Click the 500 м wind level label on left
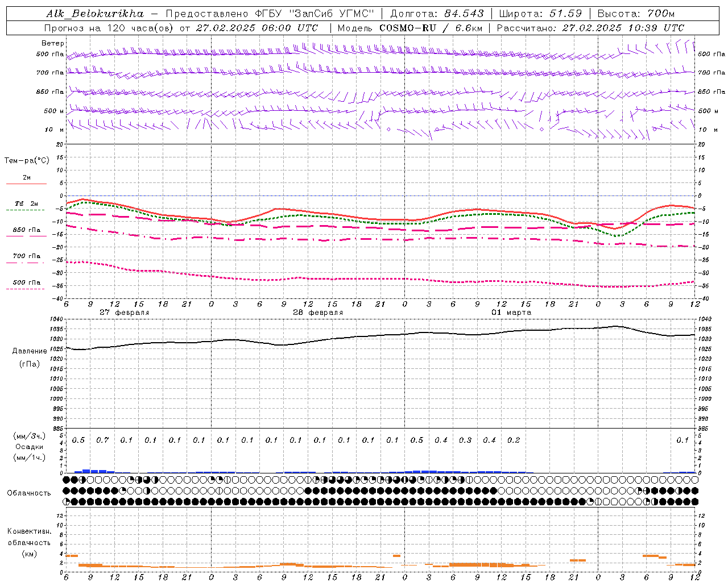728x582 pixels. tap(54, 111)
